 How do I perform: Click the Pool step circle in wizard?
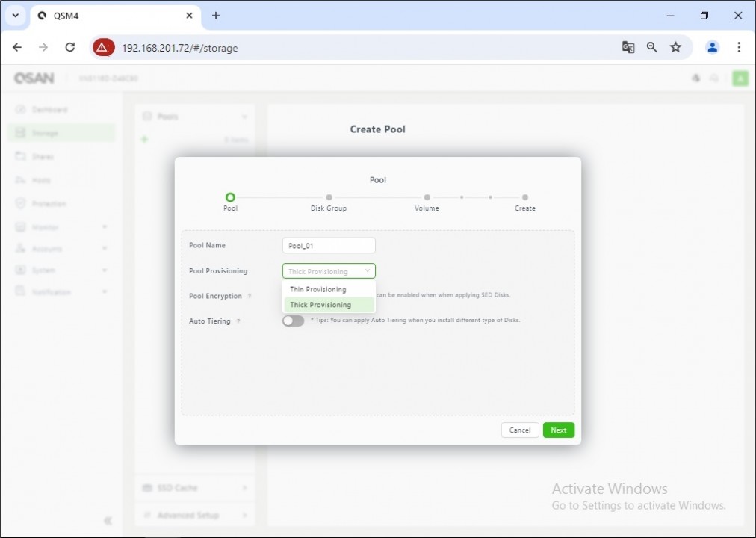point(230,197)
